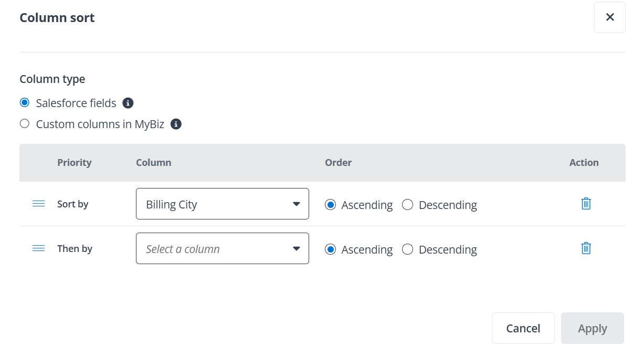The image size is (644, 356).
Task: Delete the Billing City sort rule via trash icon
Action: (586, 204)
